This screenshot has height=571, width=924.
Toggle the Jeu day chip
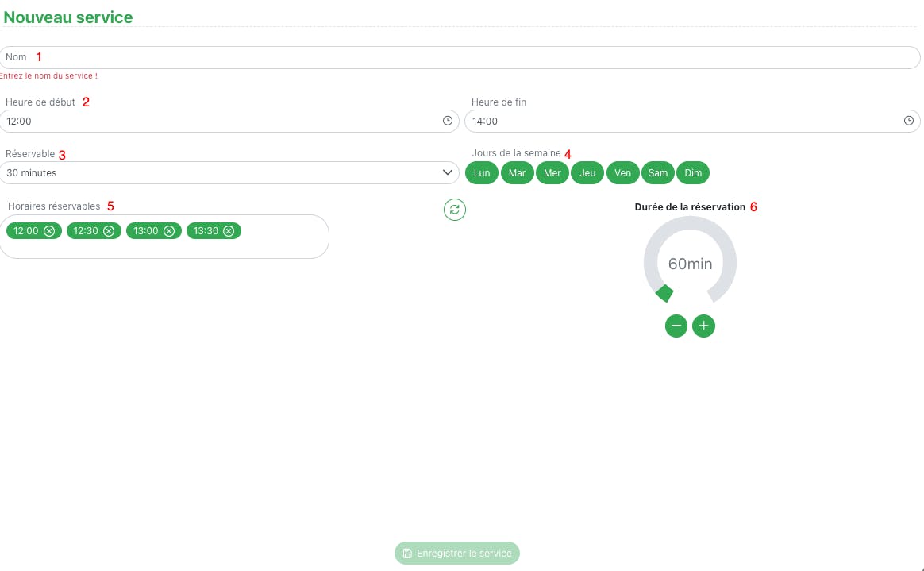tap(587, 173)
